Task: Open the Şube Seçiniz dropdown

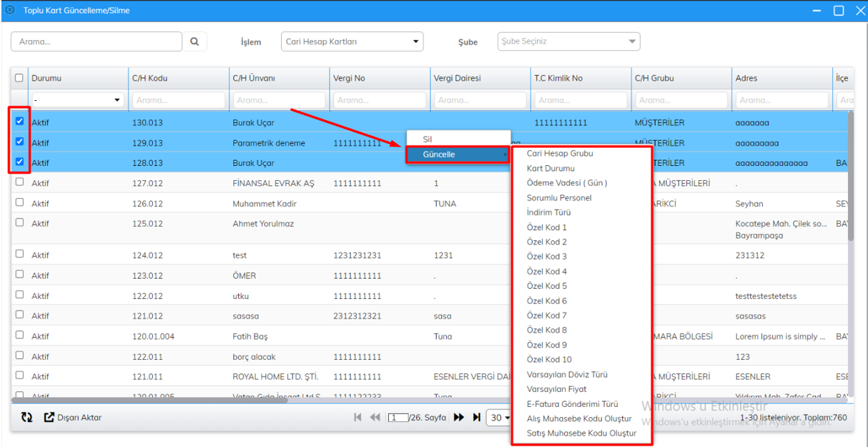Action: coord(568,41)
